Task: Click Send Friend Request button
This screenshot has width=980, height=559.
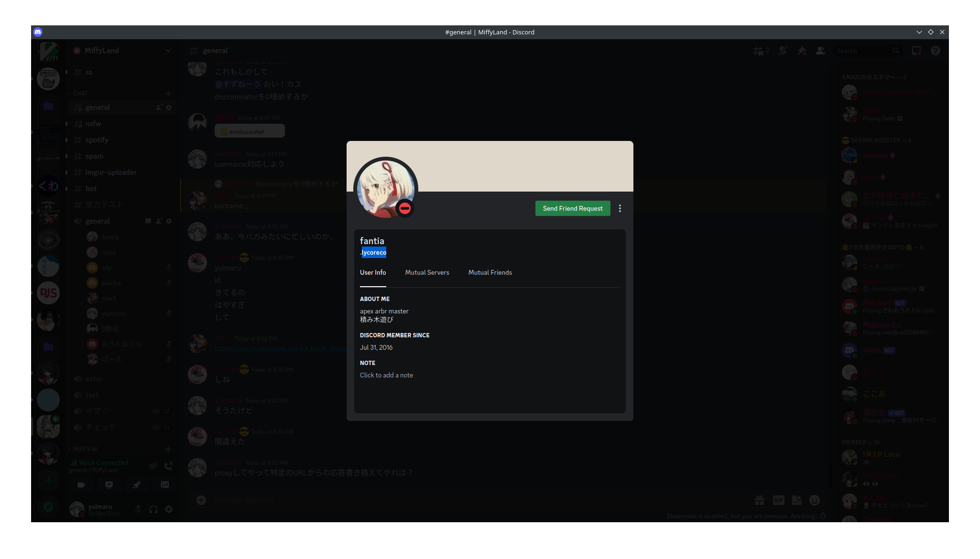Action: 572,208
